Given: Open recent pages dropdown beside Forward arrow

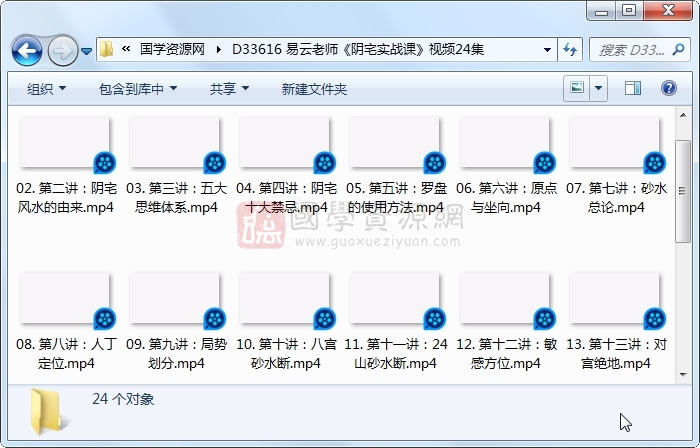Looking at the screenshot, I should click(x=87, y=51).
